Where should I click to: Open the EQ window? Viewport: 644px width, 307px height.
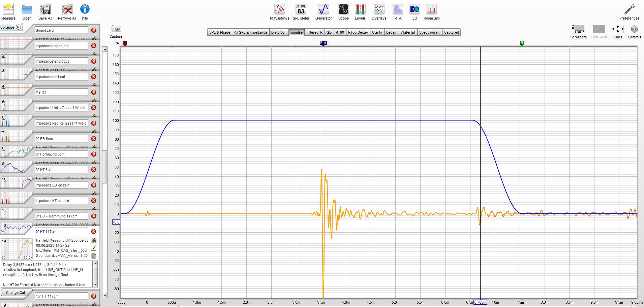[x=415, y=12]
